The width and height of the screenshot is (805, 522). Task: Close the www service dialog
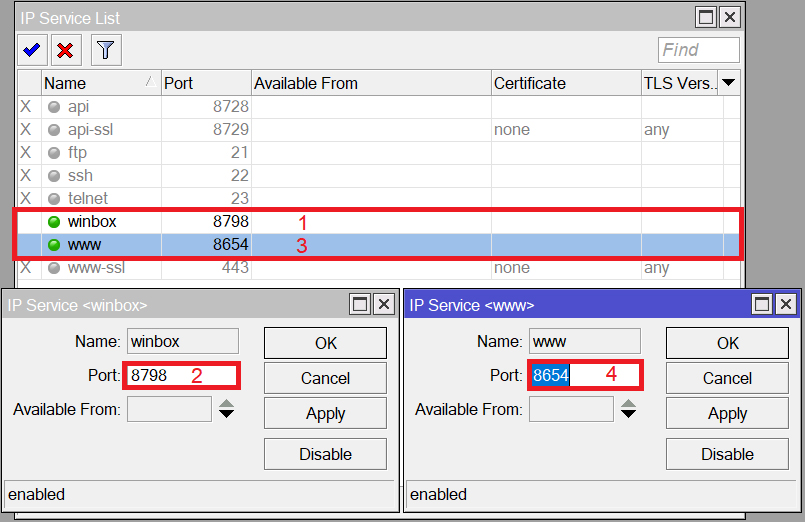click(785, 304)
